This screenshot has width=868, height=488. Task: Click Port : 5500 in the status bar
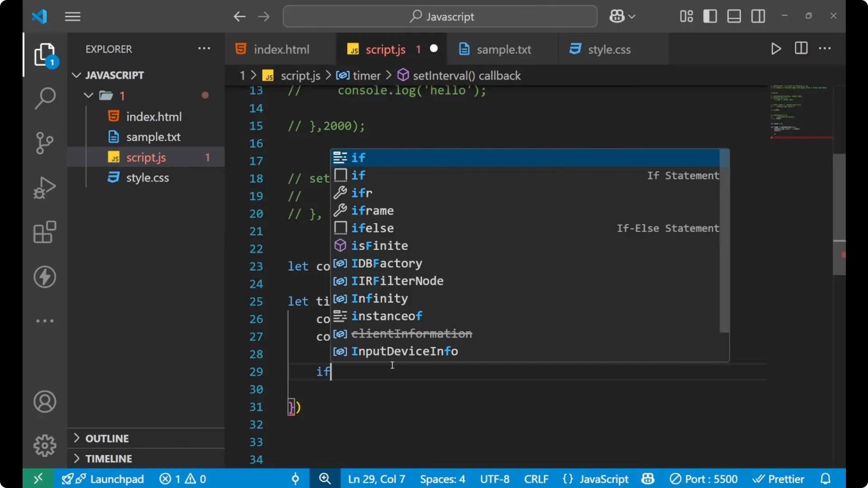tap(704, 479)
